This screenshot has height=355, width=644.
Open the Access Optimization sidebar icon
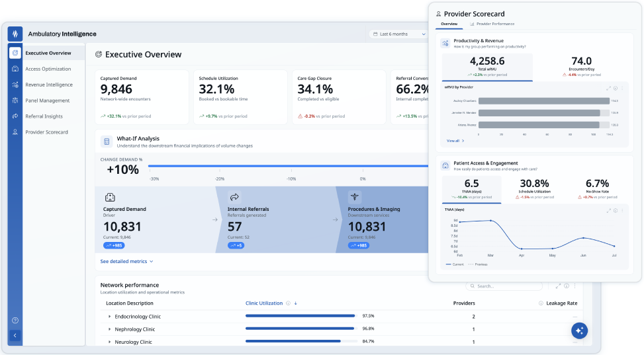pos(15,69)
